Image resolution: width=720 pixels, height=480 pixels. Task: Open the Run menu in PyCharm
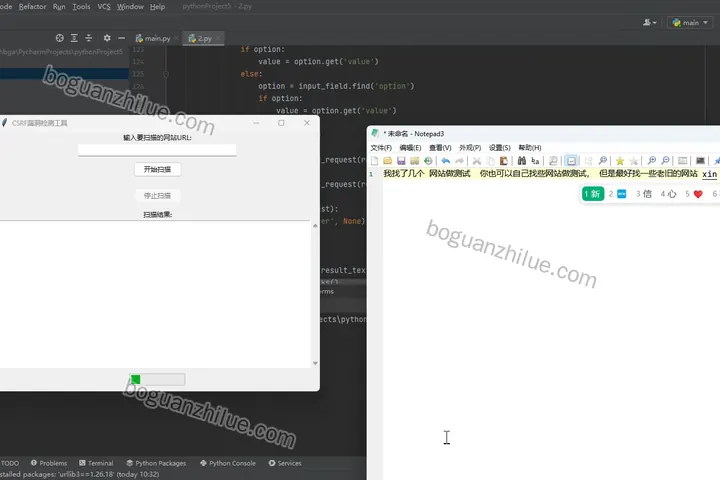(x=59, y=6)
